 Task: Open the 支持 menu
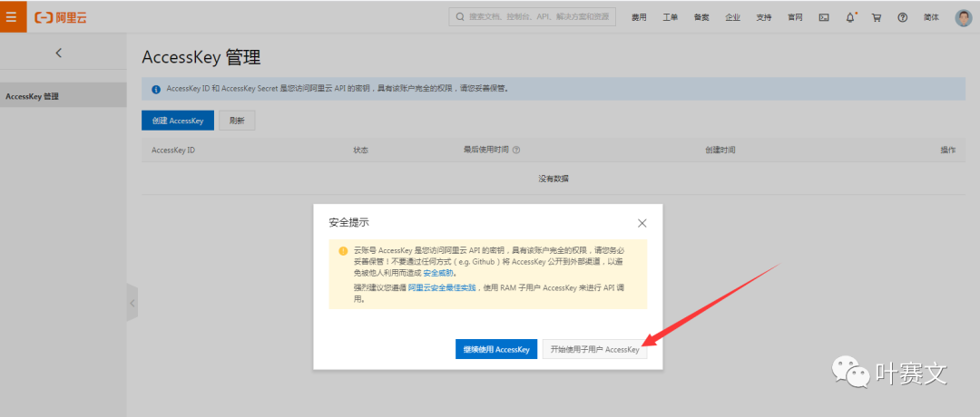(x=764, y=17)
